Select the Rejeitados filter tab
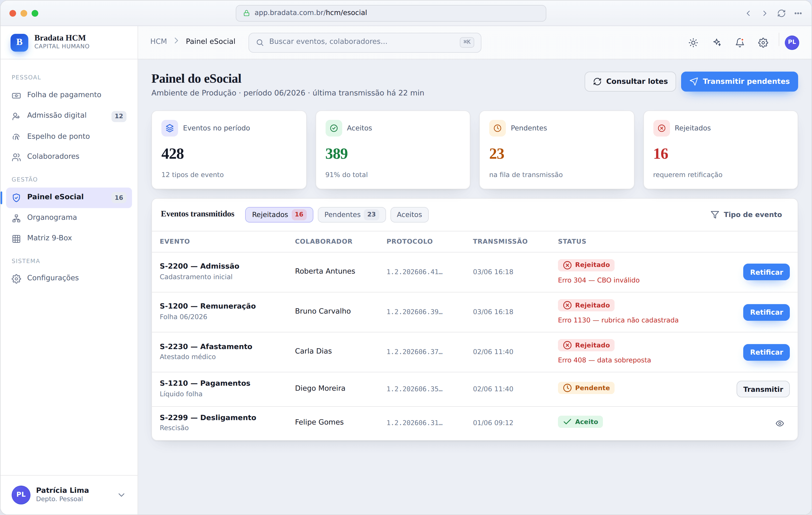Viewport: 812px width, 515px height. [279, 215]
